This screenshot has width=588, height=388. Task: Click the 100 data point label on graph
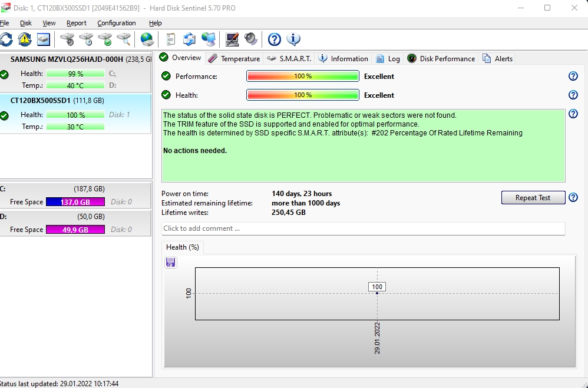coord(377,287)
